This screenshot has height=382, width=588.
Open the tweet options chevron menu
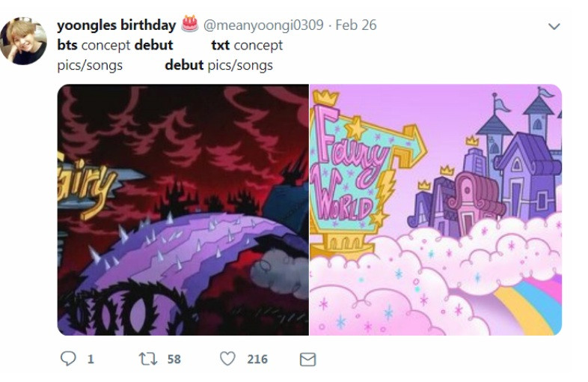tap(554, 26)
